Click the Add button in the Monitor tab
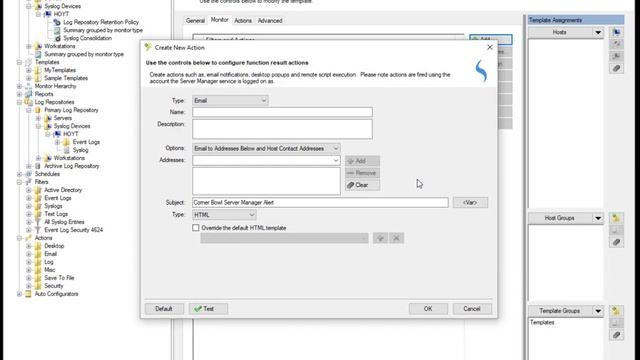This screenshot has height=360, width=640. click(491, 39)
